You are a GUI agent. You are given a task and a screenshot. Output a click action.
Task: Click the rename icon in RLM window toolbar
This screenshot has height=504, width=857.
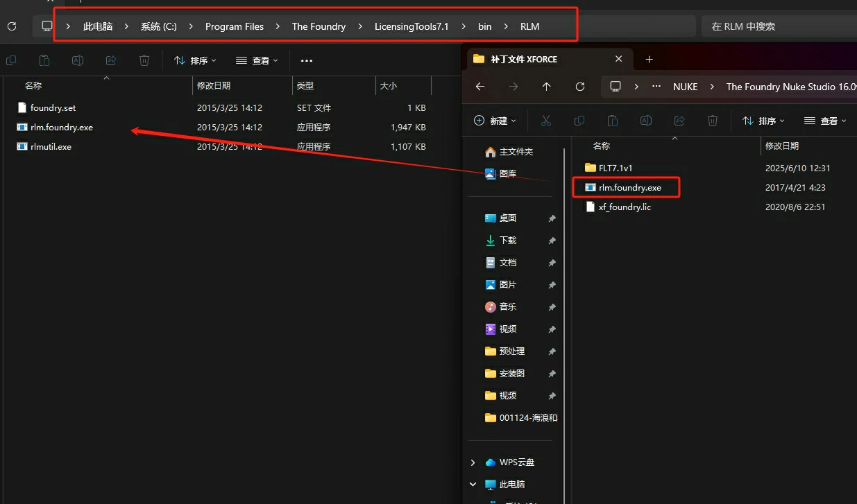pyautogui.click(x=78, y=60)
